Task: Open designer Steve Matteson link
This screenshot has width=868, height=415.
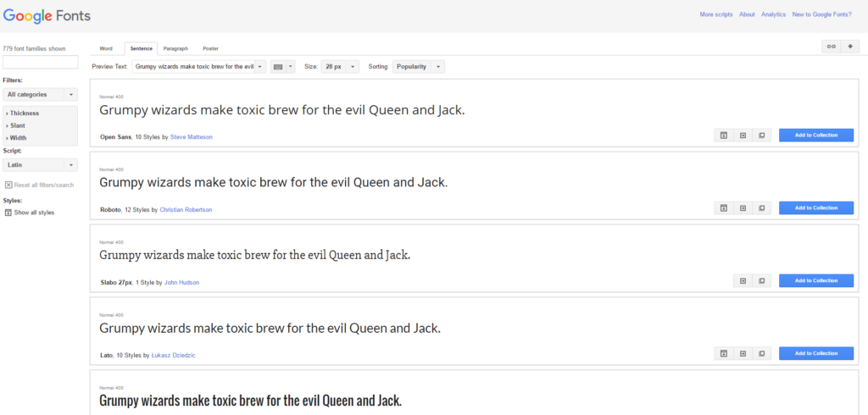Action: point(191,136)
